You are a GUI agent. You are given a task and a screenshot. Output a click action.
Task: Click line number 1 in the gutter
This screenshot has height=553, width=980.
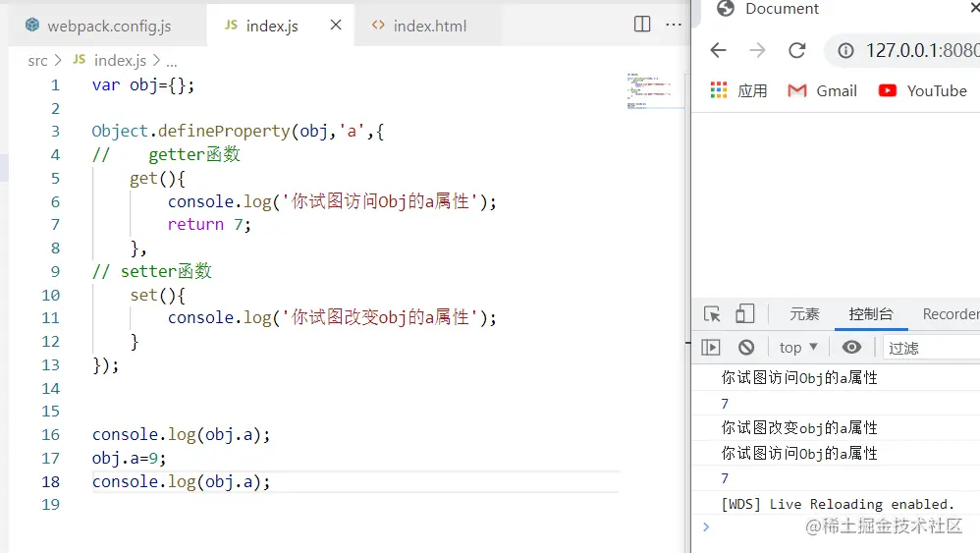(x=56, y=85)
